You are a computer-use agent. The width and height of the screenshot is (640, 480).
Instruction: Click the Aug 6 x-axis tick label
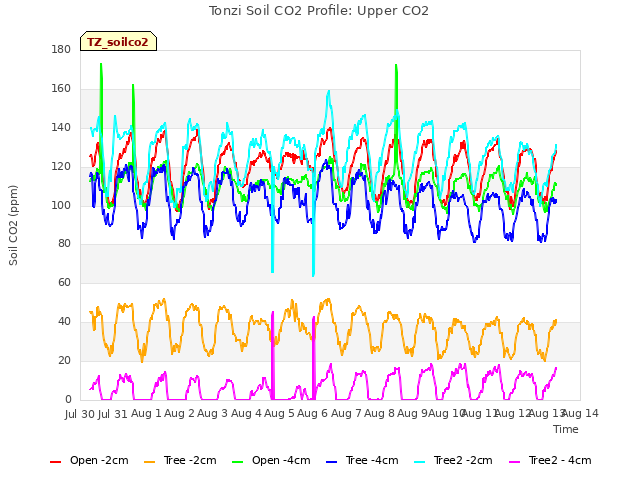point(312,414)
